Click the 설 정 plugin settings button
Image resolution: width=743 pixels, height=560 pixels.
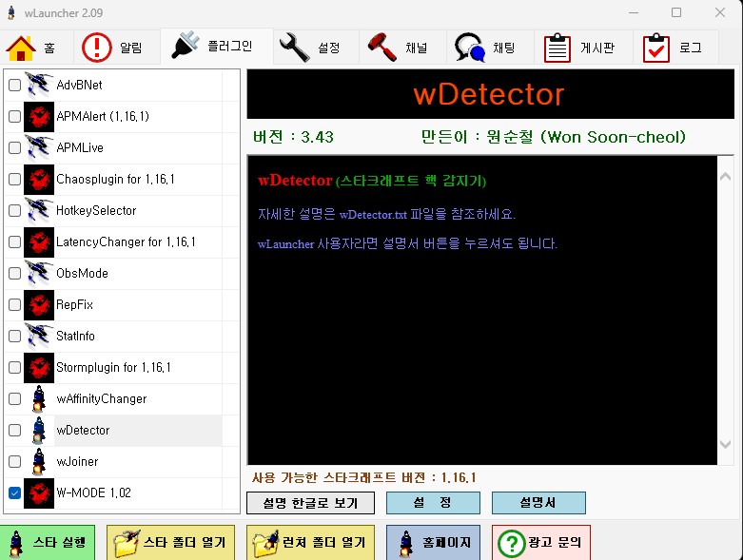pos(433,503)
